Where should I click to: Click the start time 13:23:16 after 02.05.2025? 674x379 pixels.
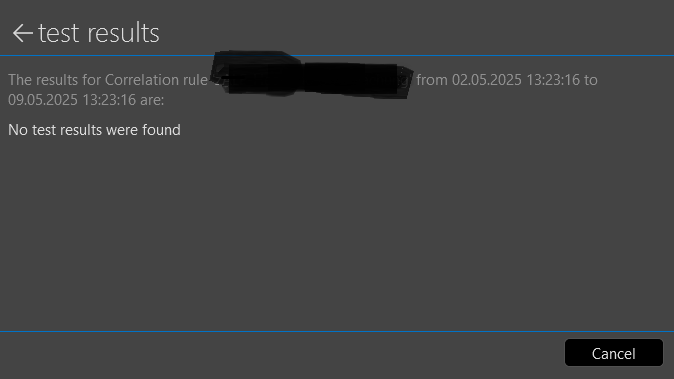click(553, 80)
